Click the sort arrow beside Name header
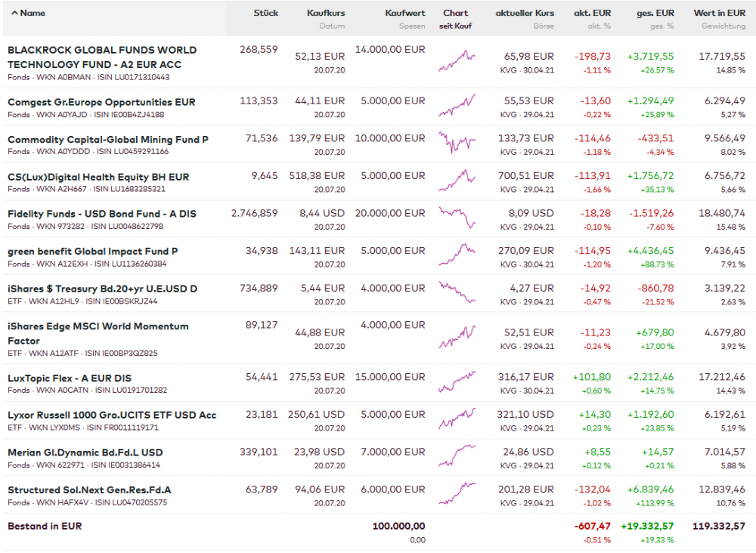Screen dimensions: 756x553 [15, 13]
